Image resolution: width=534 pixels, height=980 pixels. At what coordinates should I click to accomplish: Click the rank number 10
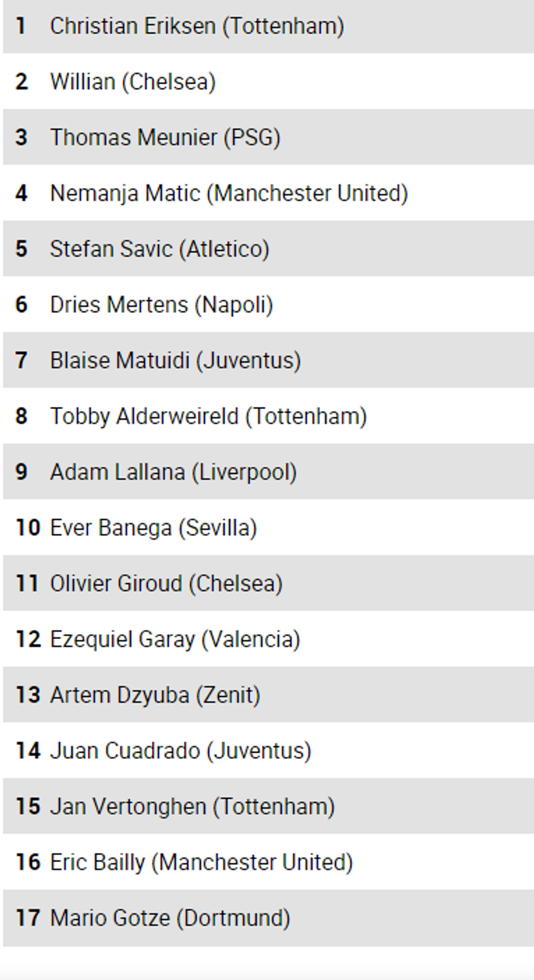(x=28, y=528)
